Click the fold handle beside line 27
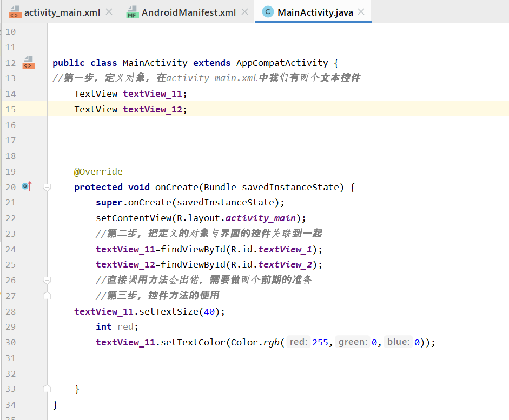This screenshot has width=509, height=420. click(x=47, y=296)
